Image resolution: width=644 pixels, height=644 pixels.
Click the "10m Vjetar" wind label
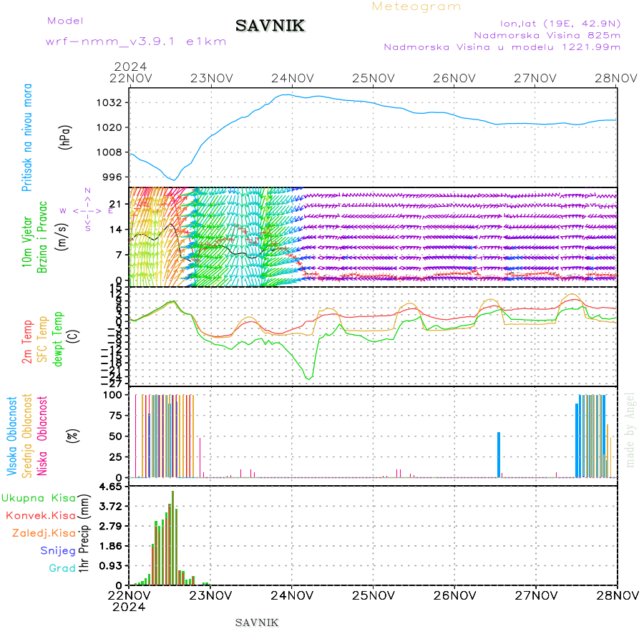pos(26,242)
